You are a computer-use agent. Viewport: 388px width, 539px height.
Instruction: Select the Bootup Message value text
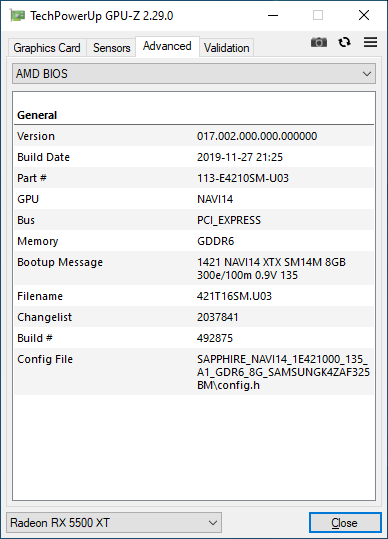(271, 268)
